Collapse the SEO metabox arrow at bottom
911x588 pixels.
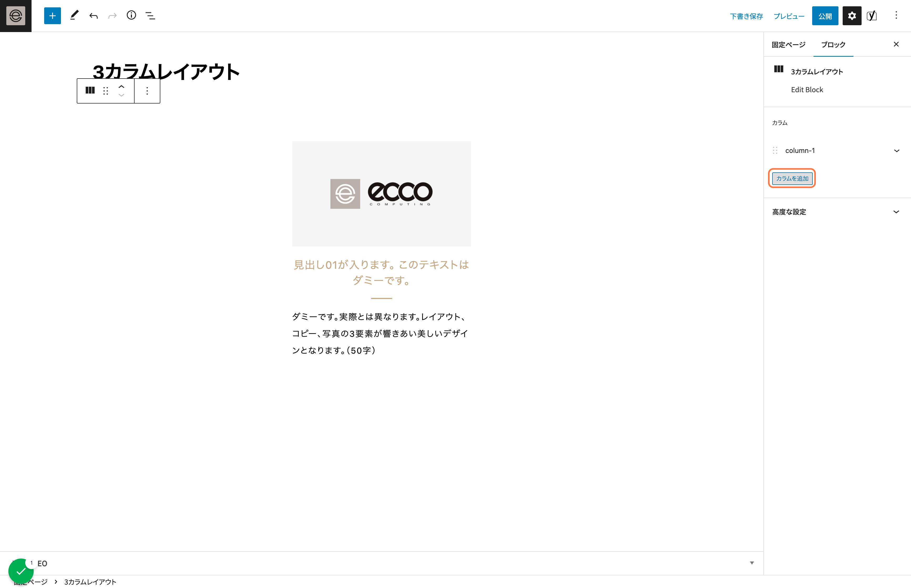click(x=752, y=563)
